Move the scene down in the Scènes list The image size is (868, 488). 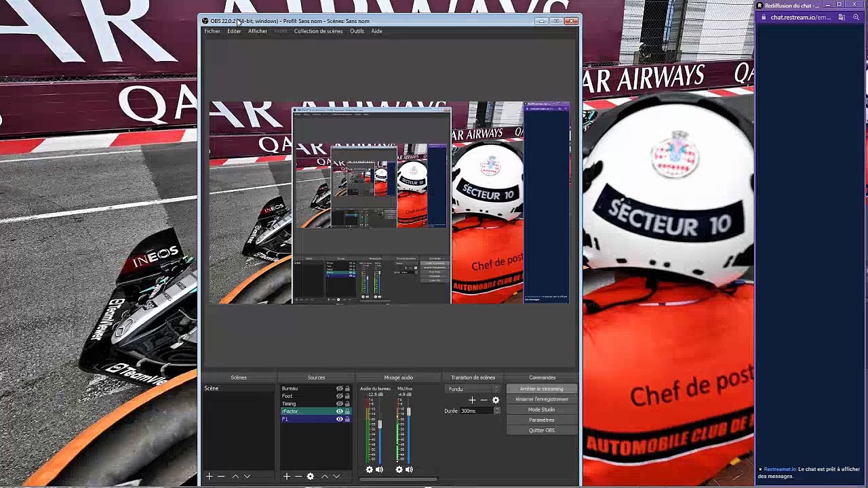[247, 476]
